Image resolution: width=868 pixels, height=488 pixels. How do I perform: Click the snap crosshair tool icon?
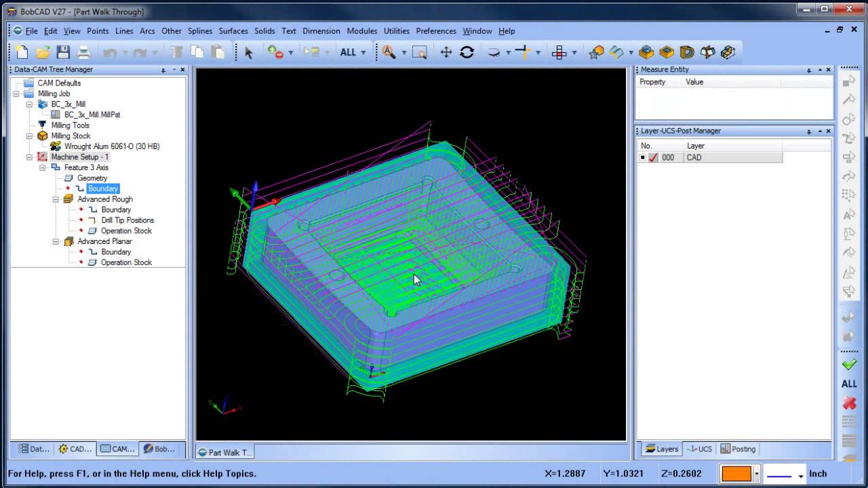coord(522,52)
